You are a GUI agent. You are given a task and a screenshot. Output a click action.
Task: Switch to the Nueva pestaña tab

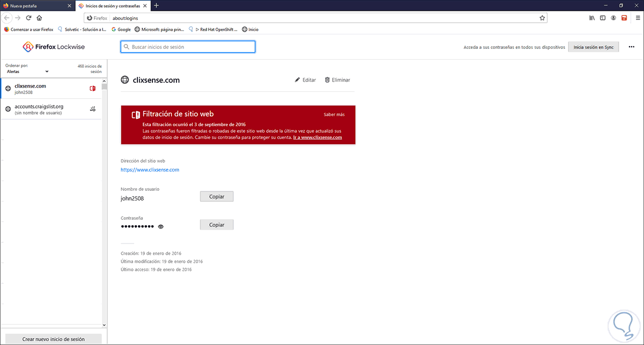pos(35,5)
